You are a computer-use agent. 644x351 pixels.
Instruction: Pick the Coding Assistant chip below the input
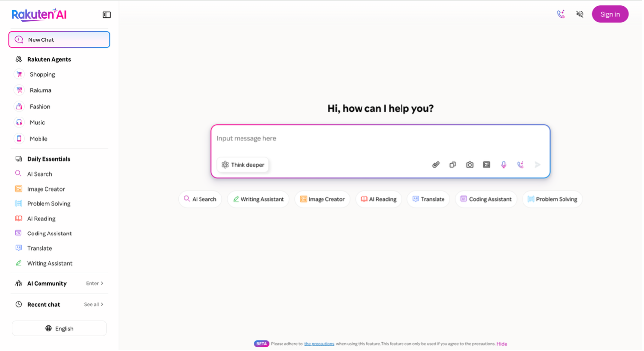click(486, 199)
